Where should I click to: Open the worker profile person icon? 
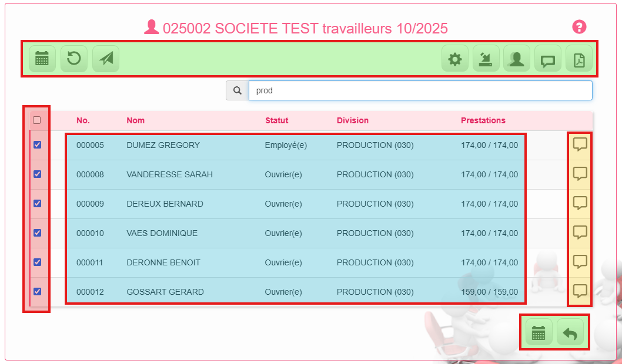pyautogui.click(x=516, y=58)
